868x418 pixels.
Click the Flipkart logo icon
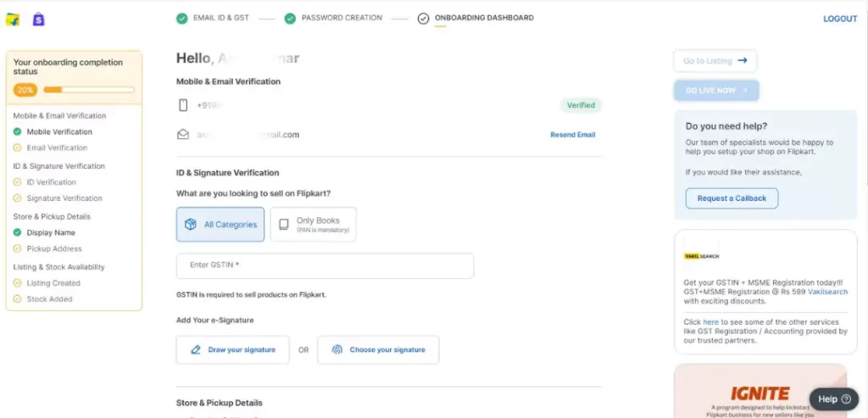(13, 20)
